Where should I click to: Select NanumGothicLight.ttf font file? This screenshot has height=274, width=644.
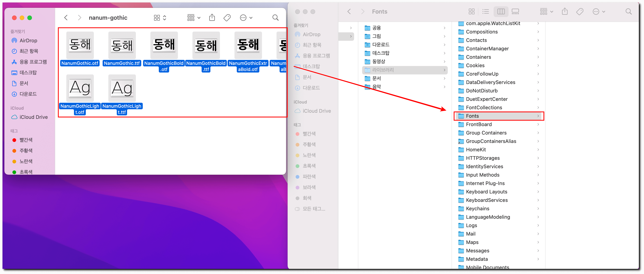click(x=122, y=95)
